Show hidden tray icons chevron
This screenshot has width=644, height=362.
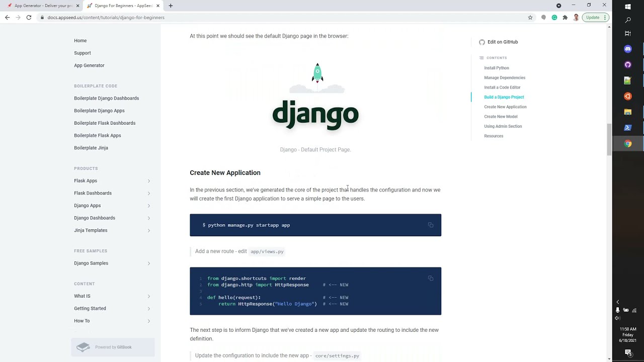[x=618, y=302]
